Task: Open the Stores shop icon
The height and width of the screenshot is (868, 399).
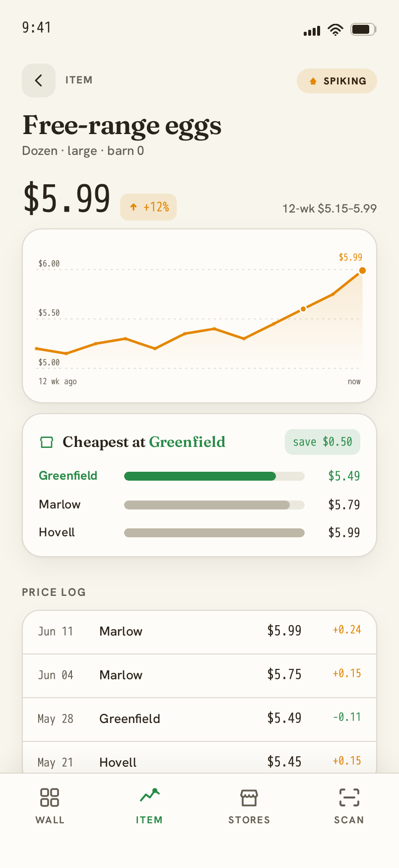Action: pos(249,797)
